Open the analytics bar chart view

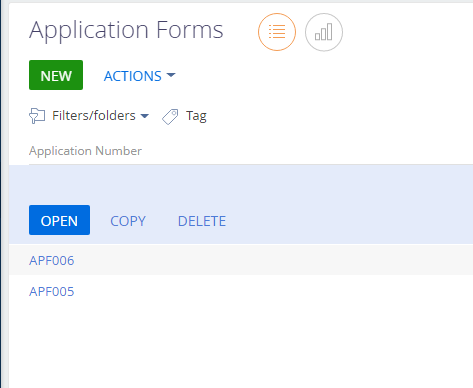(x=324, y=32)
